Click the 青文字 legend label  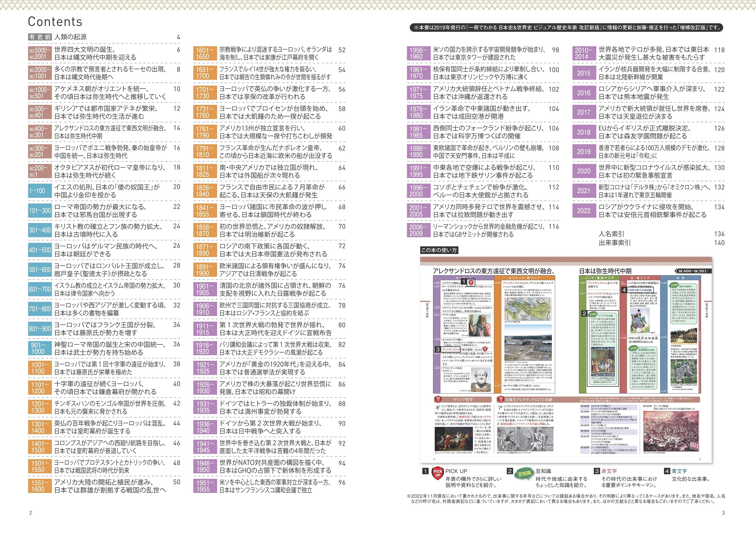click(x=679, y=471)
